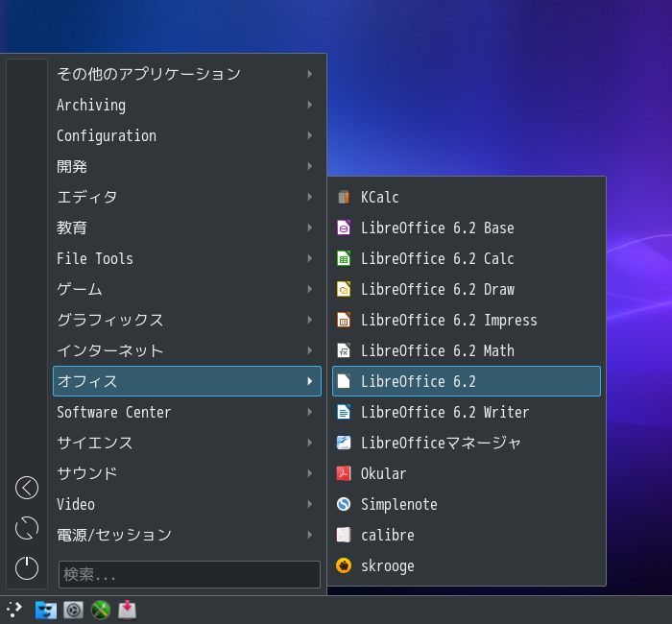
Task: Open LibreOffice 6.2 Impress icon
Action: [x=344, y=320]
